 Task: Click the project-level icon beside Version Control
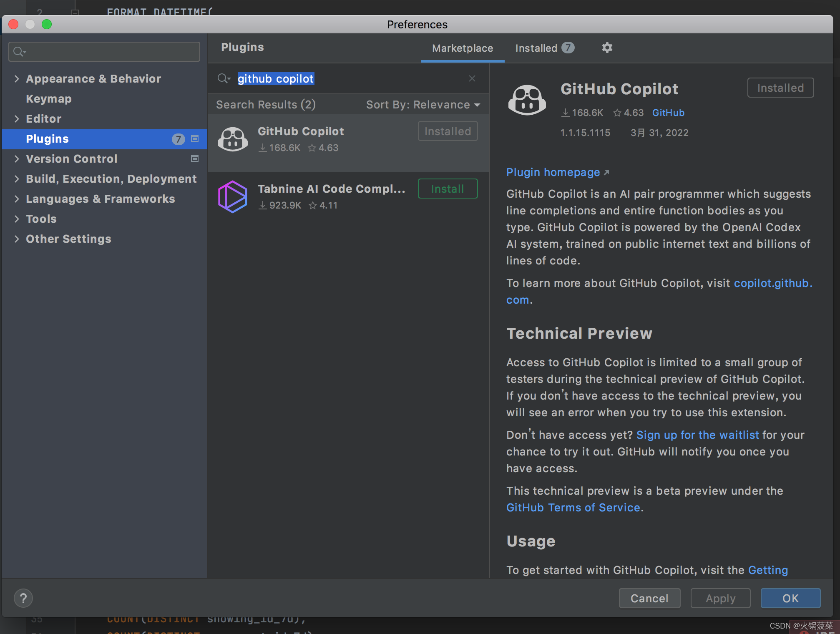click(x=194, y=158)
